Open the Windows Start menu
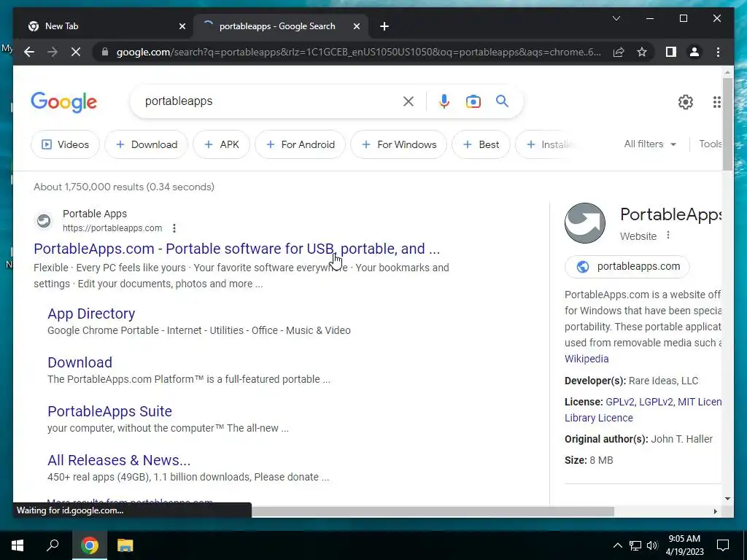Image resolution: width=747 pixels, height=560 pixels. point(18,545)
